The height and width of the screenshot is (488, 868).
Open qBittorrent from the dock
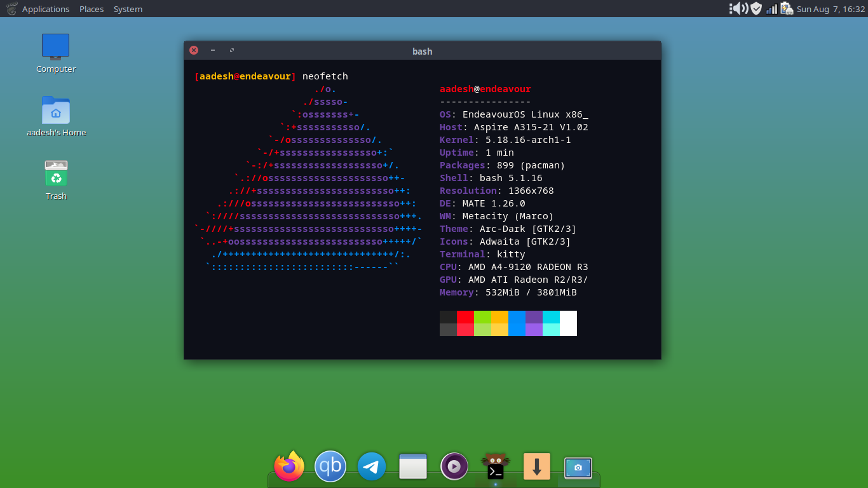[330, 466]
